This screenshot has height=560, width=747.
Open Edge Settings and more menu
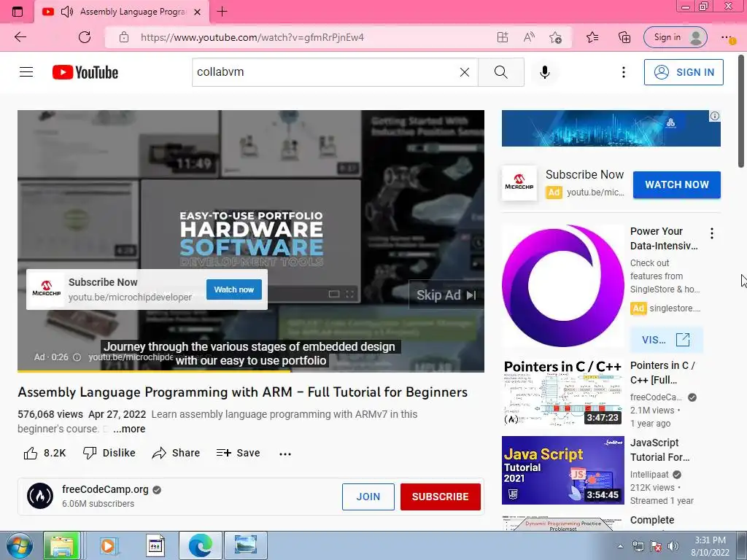[727, 37]
